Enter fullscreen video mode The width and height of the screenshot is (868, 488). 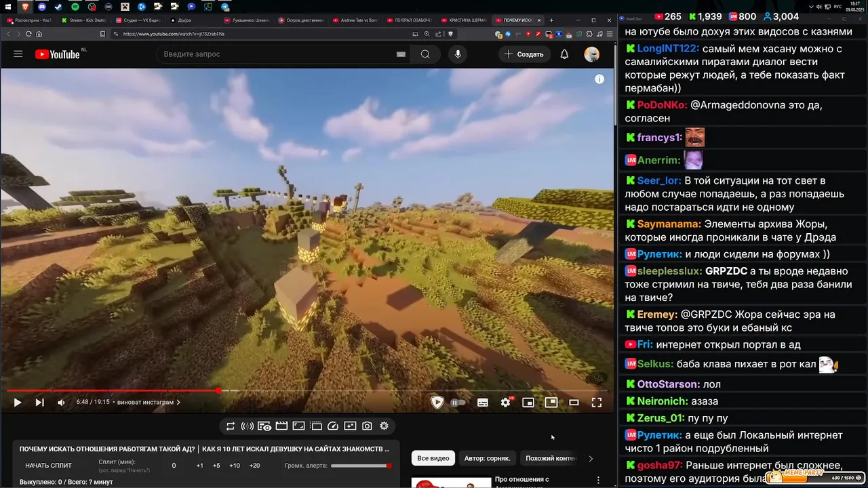pos(597,403)
